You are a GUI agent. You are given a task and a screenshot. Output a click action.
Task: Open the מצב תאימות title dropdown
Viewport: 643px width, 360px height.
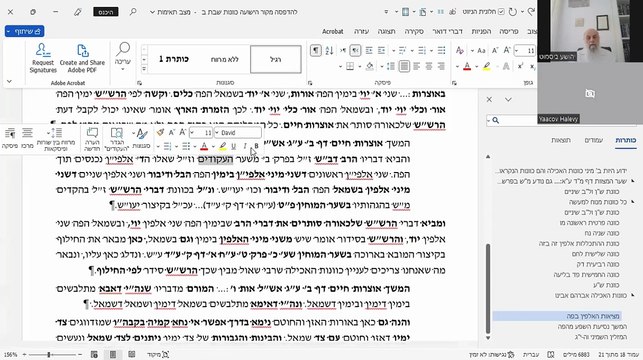point(170,12)
